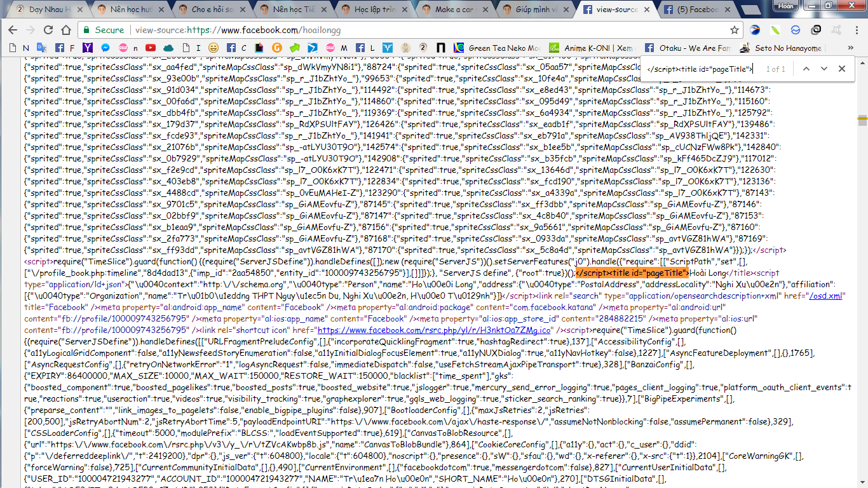Open the Yahoo bookmark icon

pyautogui.click(x=88, y=48)
